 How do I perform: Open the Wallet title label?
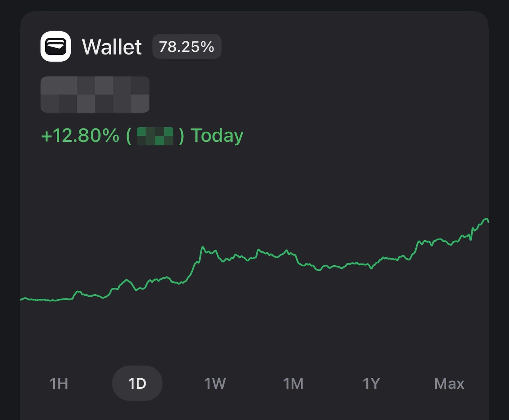pyautogui.click(x=112, y=47)
